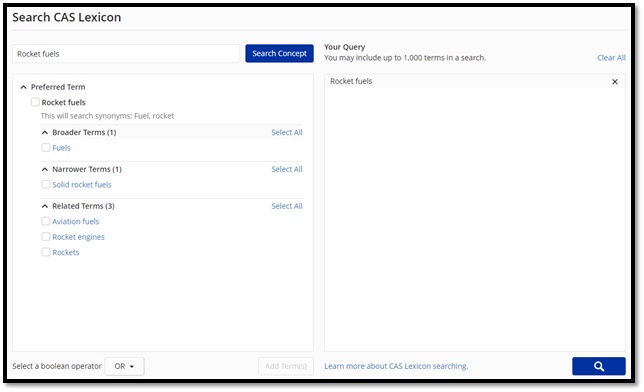644x392 pixels.
Task: Remove Rocket fuels from Your Query
Action: click(615, 82)
